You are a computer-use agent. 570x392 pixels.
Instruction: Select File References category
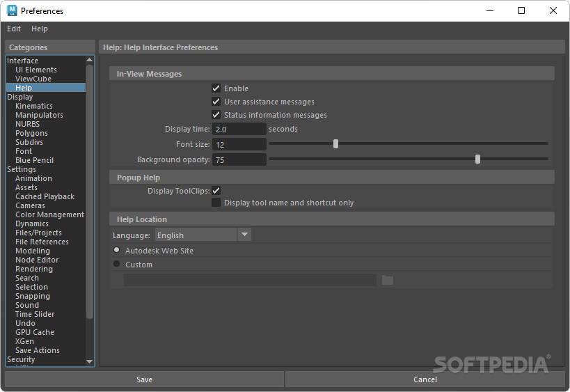(x=42, y=242)
